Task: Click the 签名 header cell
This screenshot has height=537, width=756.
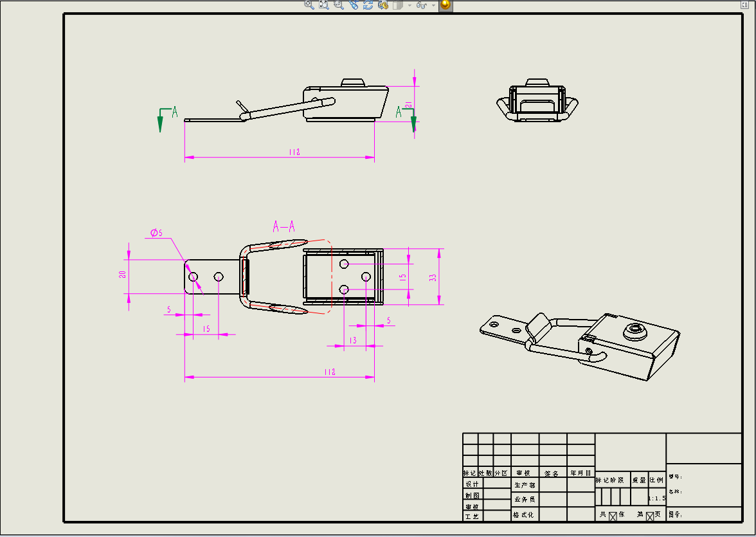Action: pos(553,473)
